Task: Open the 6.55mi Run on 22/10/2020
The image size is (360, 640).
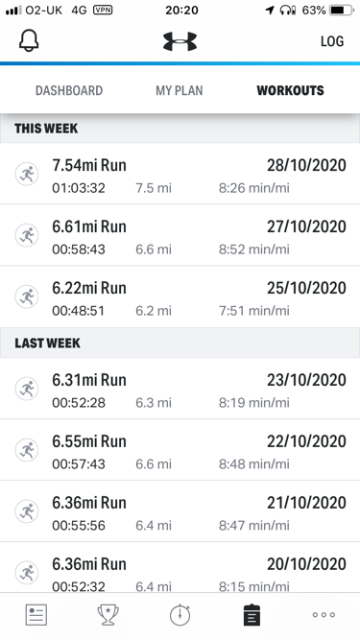Action: 180,450
